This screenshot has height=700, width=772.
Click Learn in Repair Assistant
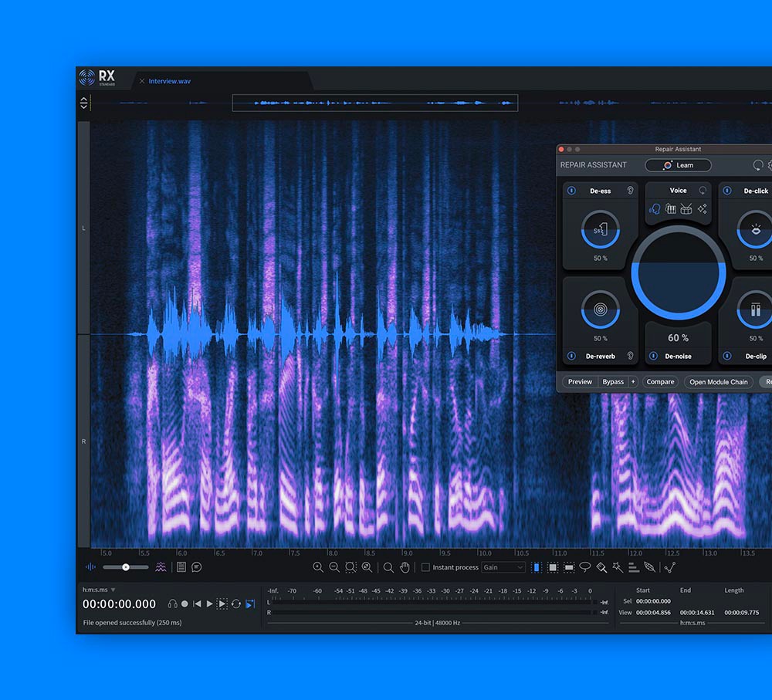point(678,165)
